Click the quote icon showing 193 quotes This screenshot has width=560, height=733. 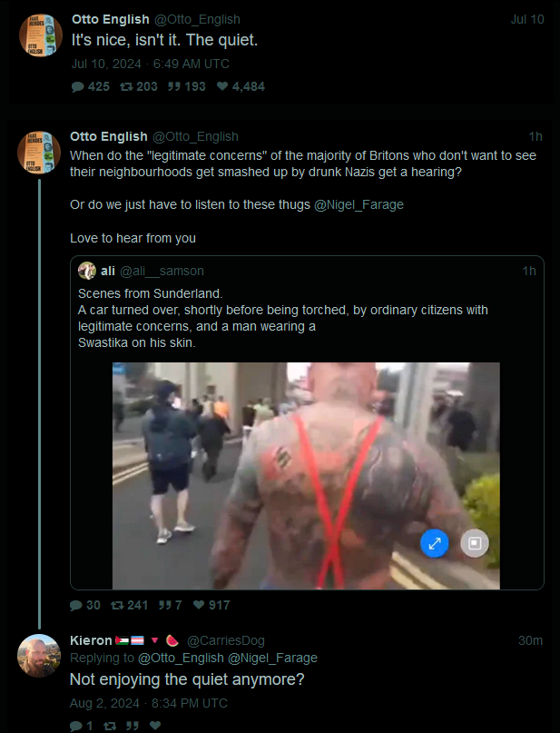174,86
